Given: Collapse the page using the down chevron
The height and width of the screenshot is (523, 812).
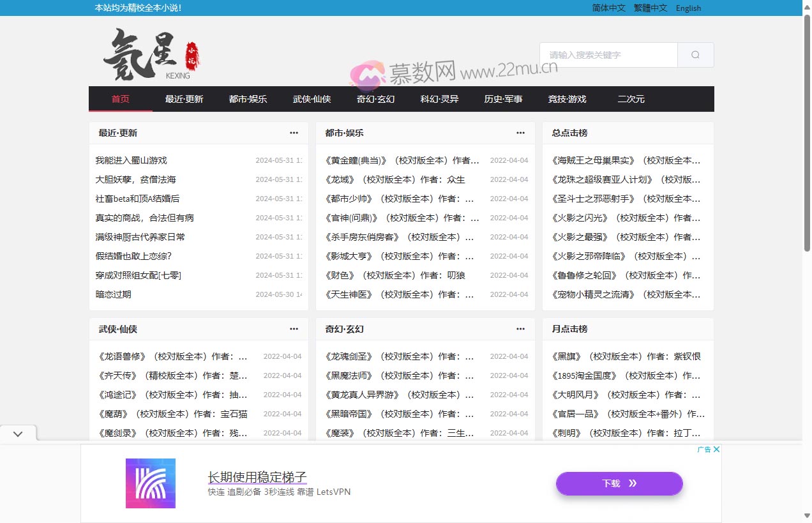Looking at the screenshot, I should point(18,433).
